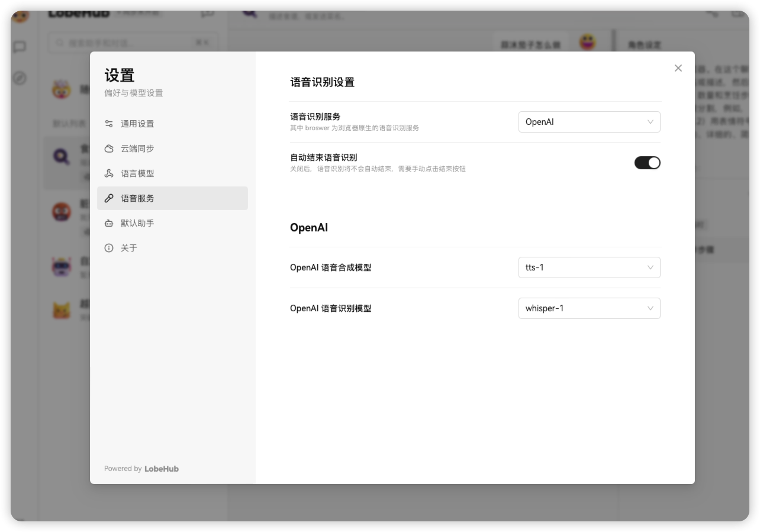Open the 默认助手 settings section
The width and height of the screenshot is (760, 532).
click(137, 223)
